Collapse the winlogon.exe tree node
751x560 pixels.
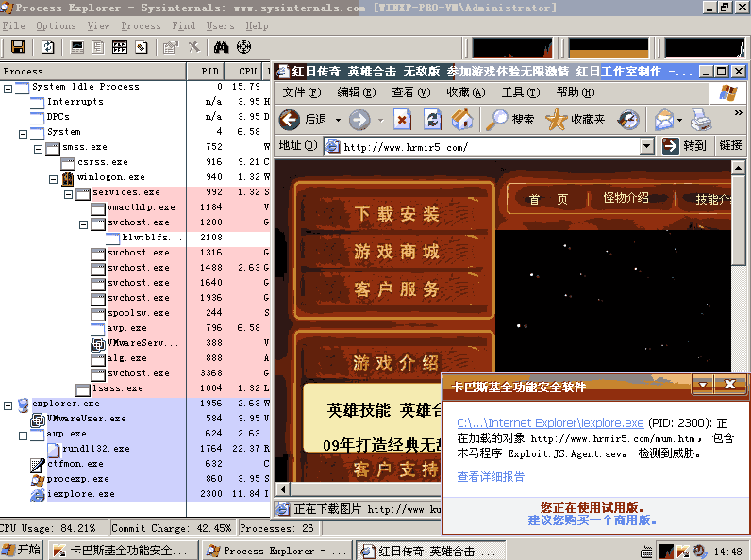coord(54,177)
